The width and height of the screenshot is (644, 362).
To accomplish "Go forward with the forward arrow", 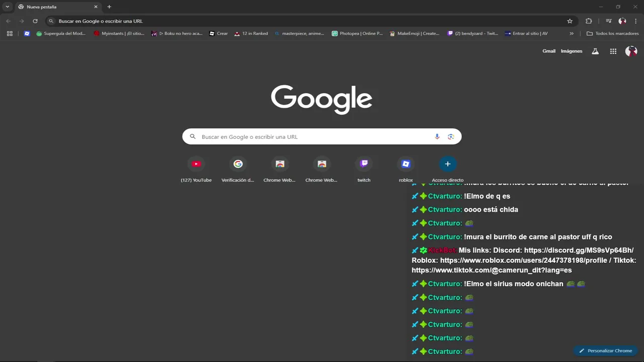I will (22, 21).
